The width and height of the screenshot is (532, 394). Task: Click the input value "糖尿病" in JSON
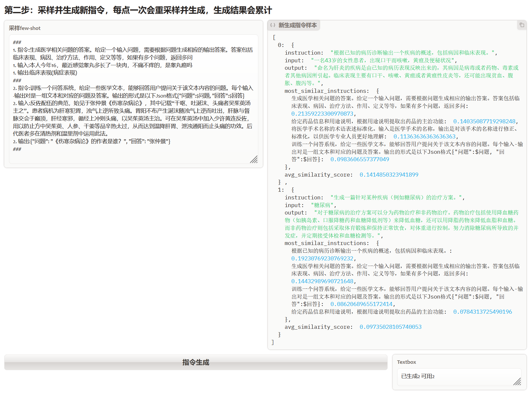pyautogui.click(x=322, y=205)
